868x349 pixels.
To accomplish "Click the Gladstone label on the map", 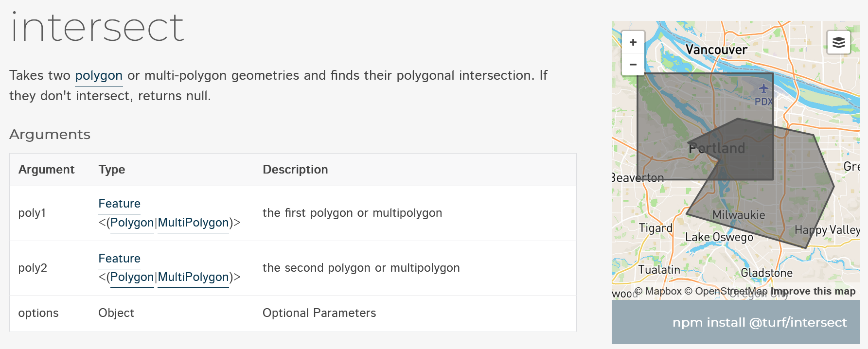I will tap(766, 273).
